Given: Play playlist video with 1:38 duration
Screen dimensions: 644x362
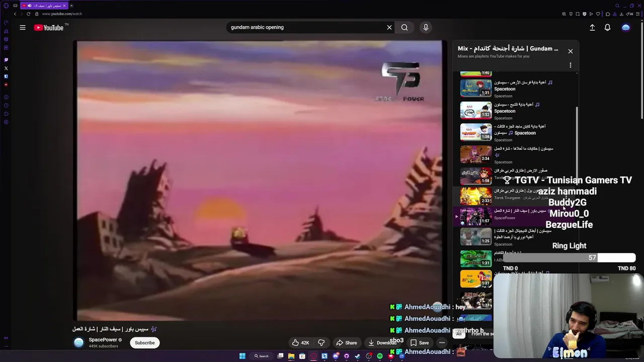Looking at the screenshot, I should [476, 132].
